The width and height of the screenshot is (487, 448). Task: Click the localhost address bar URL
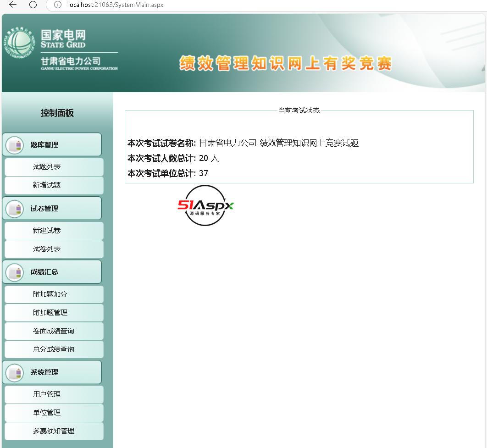[x=116, y=5]
